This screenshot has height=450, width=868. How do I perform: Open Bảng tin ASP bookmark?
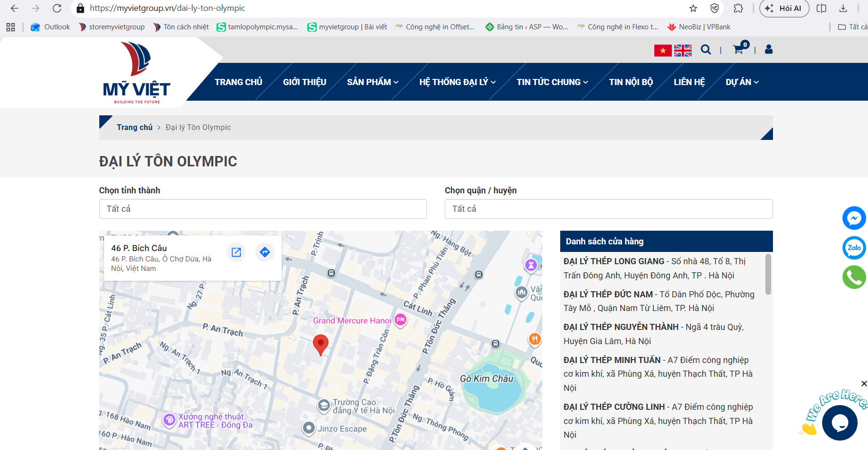pyautogui.click(x=527, y=27)
